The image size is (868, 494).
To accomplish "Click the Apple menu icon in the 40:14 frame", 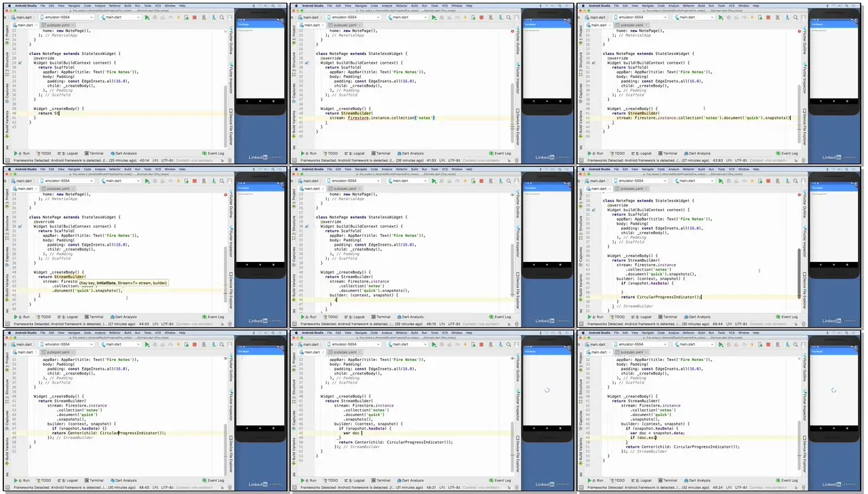I will (9, 5).
